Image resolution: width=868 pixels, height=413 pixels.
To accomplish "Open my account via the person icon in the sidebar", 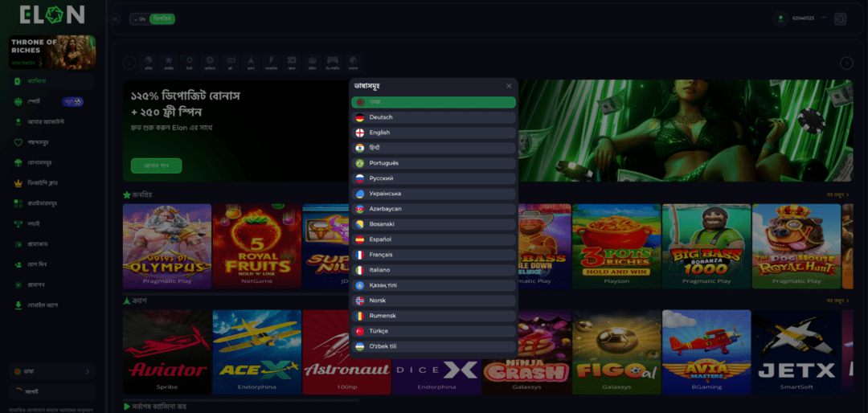I will pyautogui.click(x=52, y=122).
